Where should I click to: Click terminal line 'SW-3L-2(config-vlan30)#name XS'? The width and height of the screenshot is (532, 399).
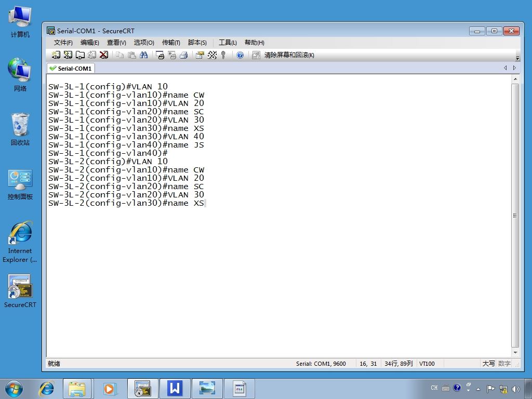126,203
